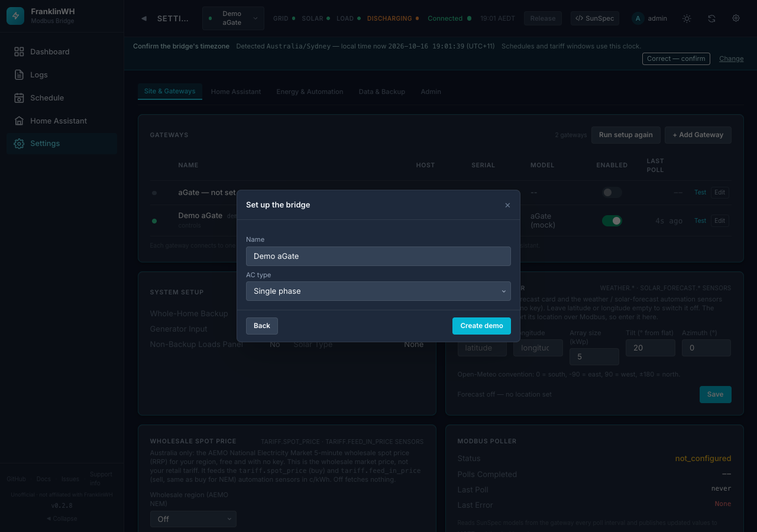Image resolution: width=757 pixels, height=532 pixels.
Task: Click the Azimuth input field
Action: pos(706,348)
